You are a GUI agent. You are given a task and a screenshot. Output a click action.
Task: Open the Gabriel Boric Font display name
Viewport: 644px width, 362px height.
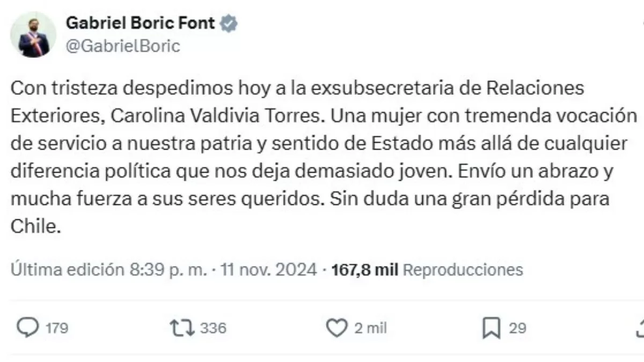(140, 24)
